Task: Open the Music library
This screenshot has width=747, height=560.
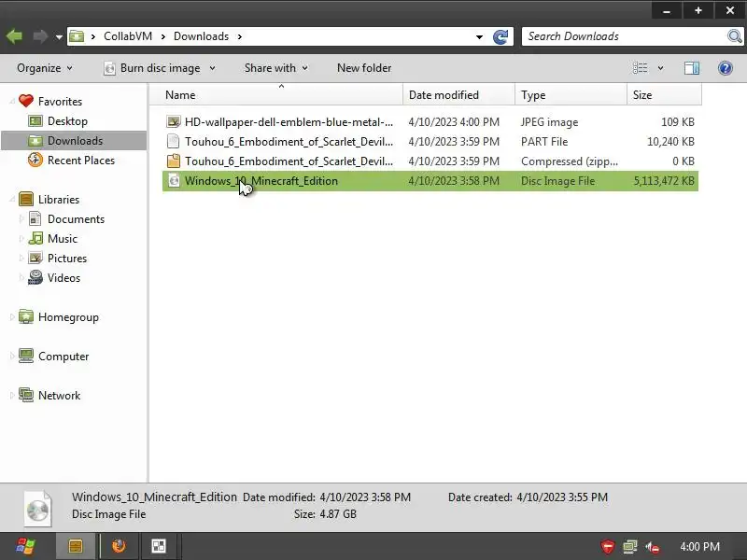Action: click(63, 239)
